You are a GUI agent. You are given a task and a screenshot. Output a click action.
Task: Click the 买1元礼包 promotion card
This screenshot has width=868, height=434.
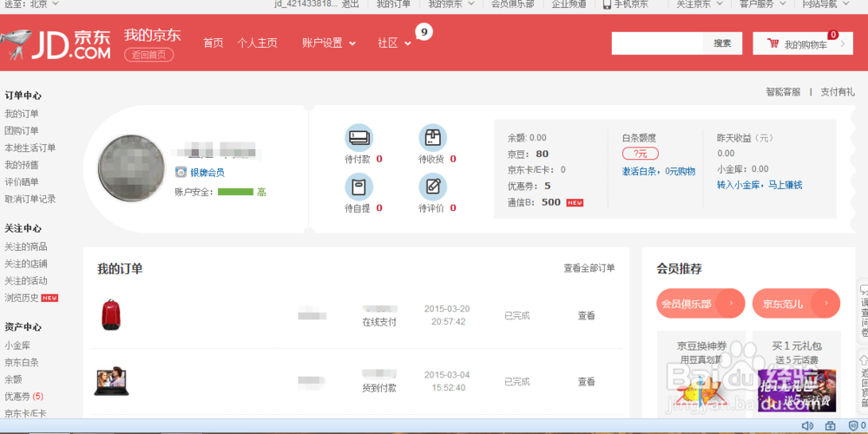tap(797, 374)
